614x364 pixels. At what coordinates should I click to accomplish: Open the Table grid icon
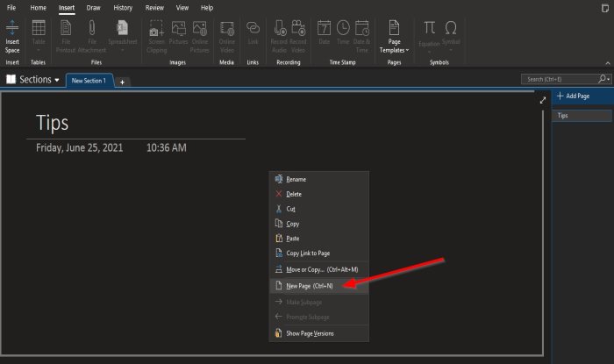click(39, 28)
